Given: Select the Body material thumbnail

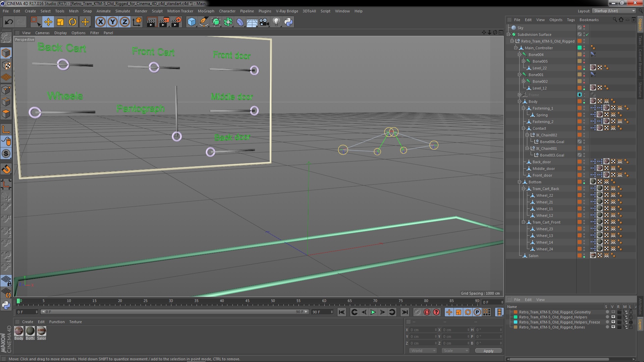Looking at the screenshot, I should coord(19,331).
